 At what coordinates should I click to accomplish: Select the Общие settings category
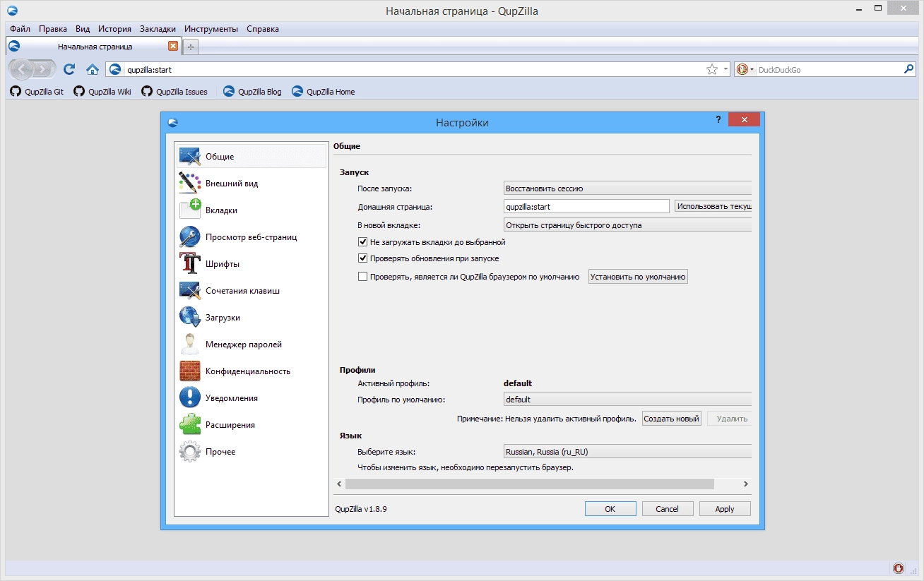click(x=251, y=156)
